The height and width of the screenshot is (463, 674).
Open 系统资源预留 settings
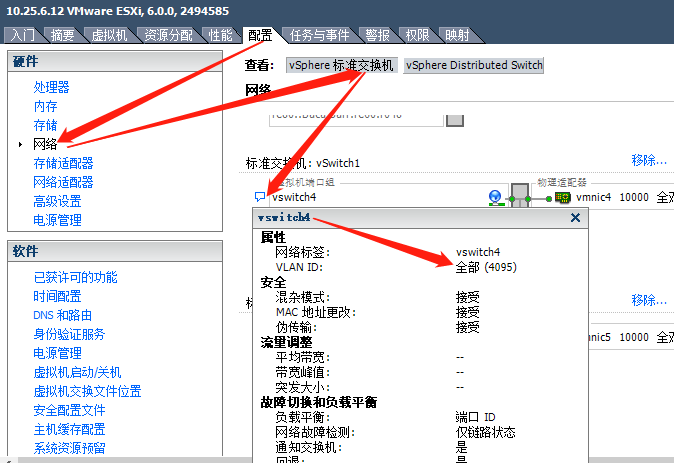(69, 448)
